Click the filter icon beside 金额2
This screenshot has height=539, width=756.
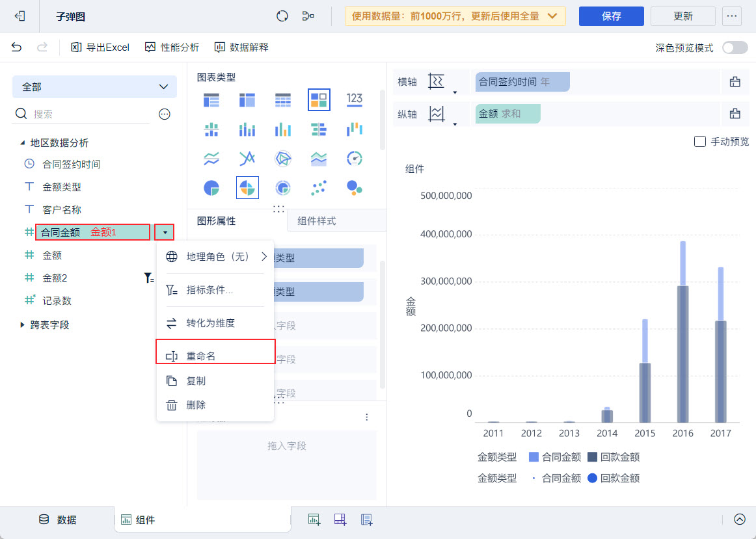[149, 278]
